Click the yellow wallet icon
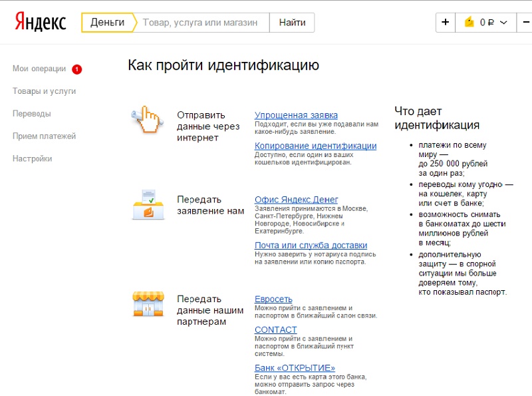The height and width of the screenshot is (396, 532). (469, 22)
